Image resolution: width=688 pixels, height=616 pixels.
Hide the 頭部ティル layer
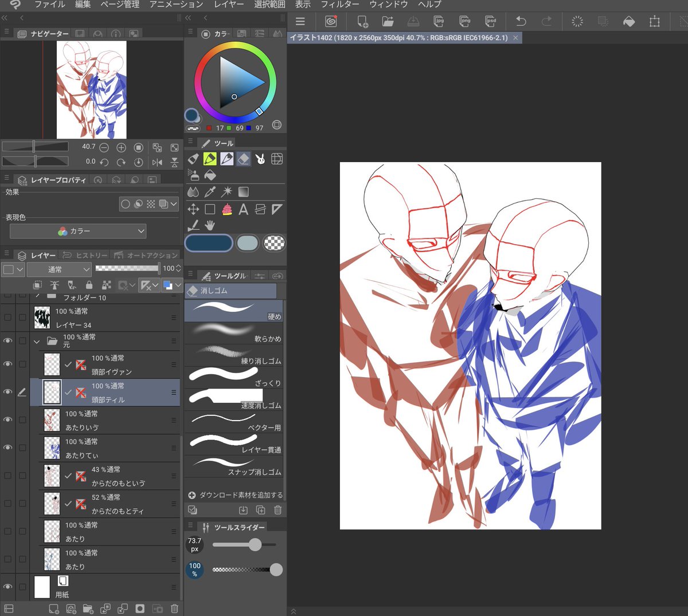click(7, 392)
